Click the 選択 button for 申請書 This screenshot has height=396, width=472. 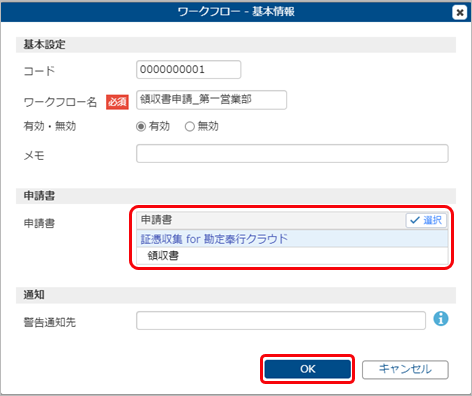pos(426,220)
